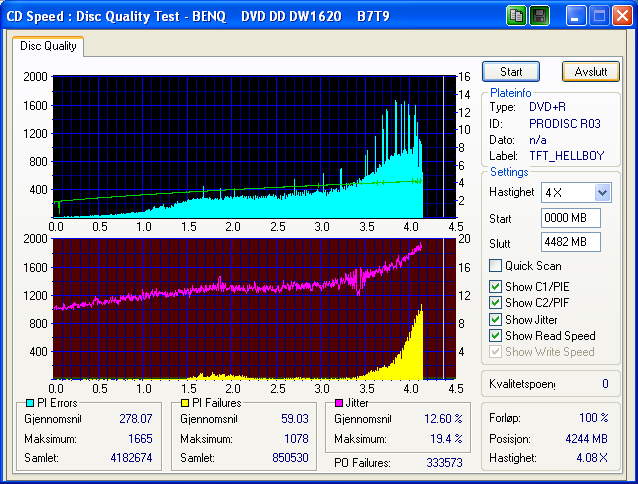This screenshot has width=638, height=484.
Task: Click the Jitter average value 12.60 %
Action: point(443,419)
